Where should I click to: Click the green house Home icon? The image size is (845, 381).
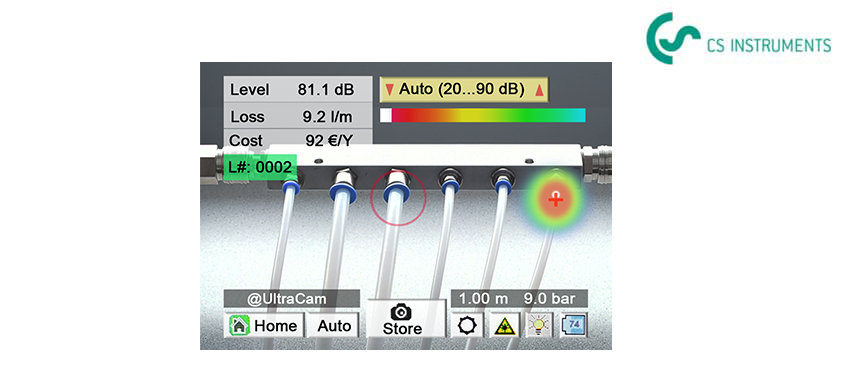coord(239,325)
